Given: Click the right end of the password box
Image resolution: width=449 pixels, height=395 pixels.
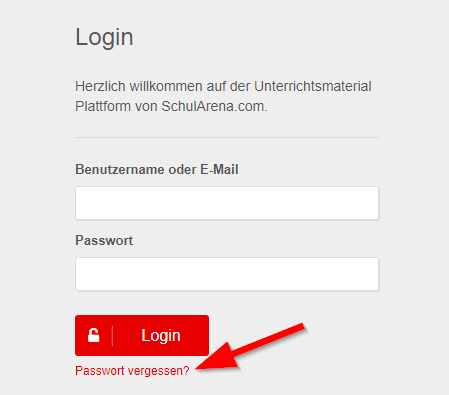Looking at the screenshot, I should (377, 274).
